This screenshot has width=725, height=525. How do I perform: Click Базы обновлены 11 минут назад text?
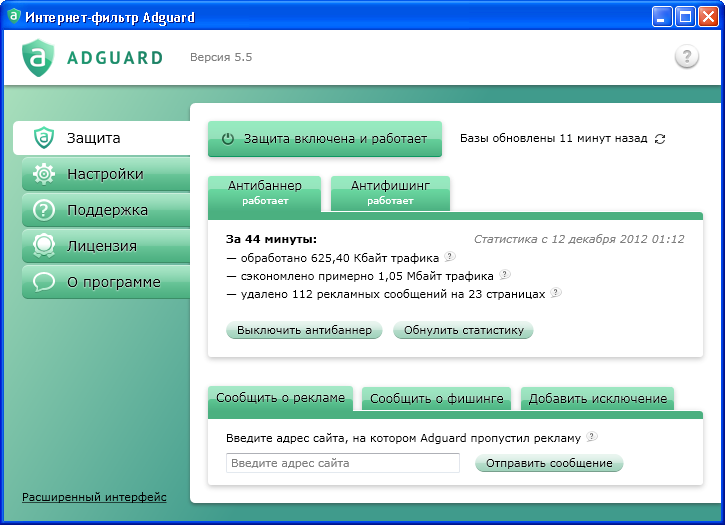pos(553,138)
